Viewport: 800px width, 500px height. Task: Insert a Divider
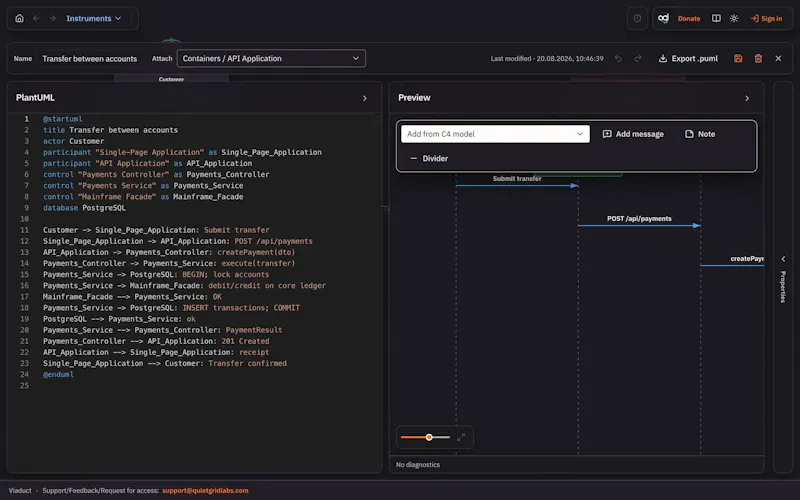point(429,159)
